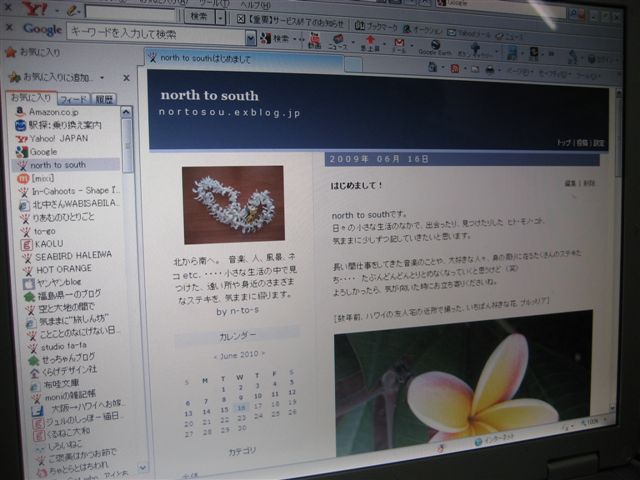640x480 pixels.
Task: Click the オークション Yahoo toolbar button
Action: (x=422, y=30)
